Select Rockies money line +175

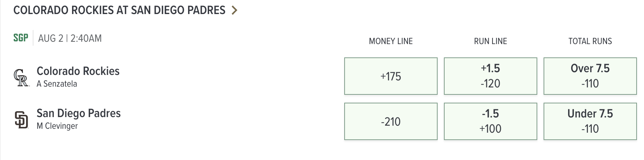pyautogui.click(x=391, y=76)
